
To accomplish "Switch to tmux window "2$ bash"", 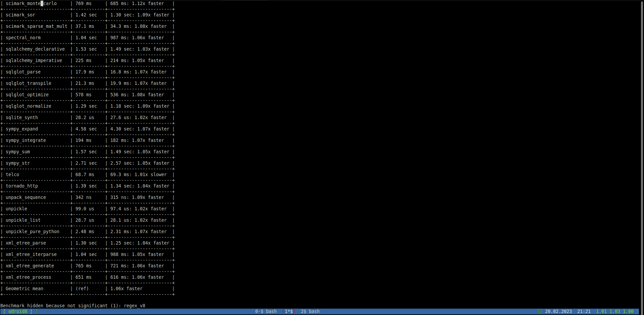I will [x=310, y=312].
